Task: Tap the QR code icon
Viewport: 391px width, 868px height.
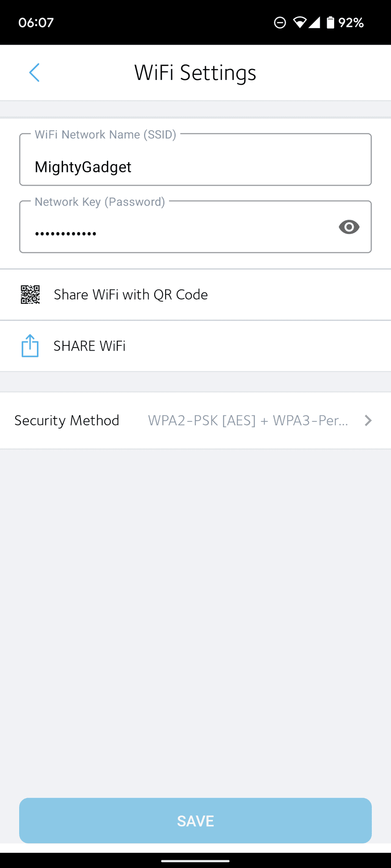Action: 30,295
